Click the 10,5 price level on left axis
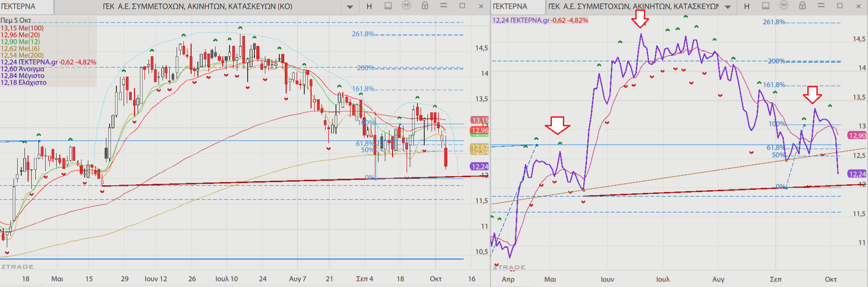Viewport: 868px width, 287px height. [x=482, y=252]
